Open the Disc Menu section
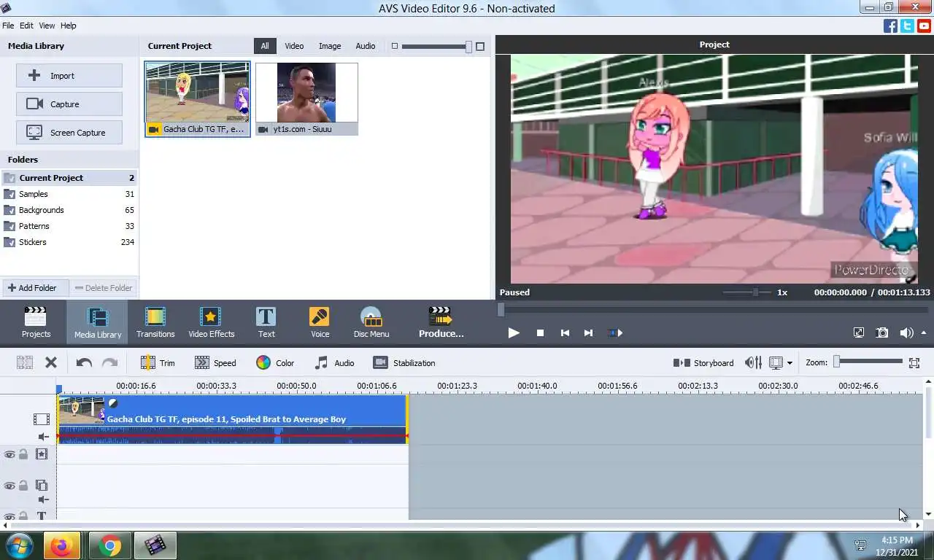The height and width of the screenshot is (560, 934). click(x=371, y=322)
